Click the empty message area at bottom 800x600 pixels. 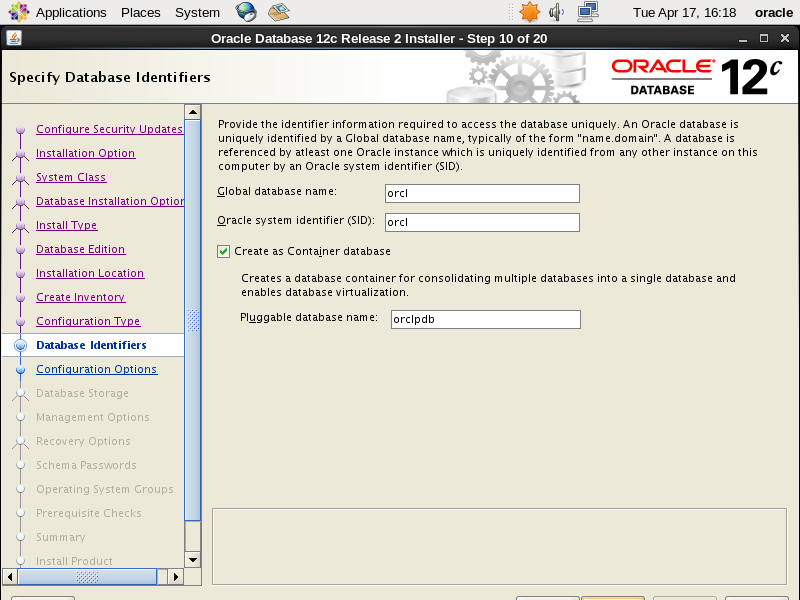[x=499, y=546]
